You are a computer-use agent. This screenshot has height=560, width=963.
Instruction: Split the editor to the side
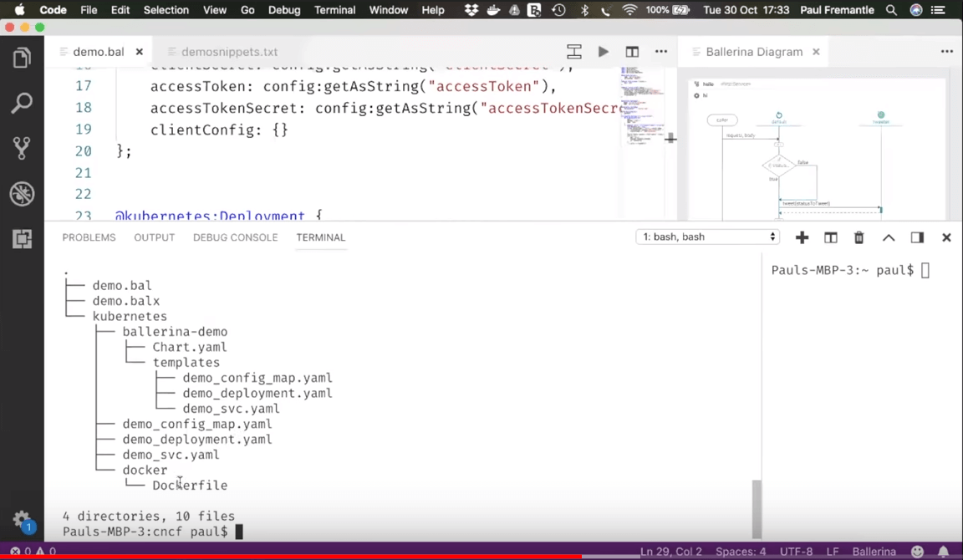pos(632,52)
